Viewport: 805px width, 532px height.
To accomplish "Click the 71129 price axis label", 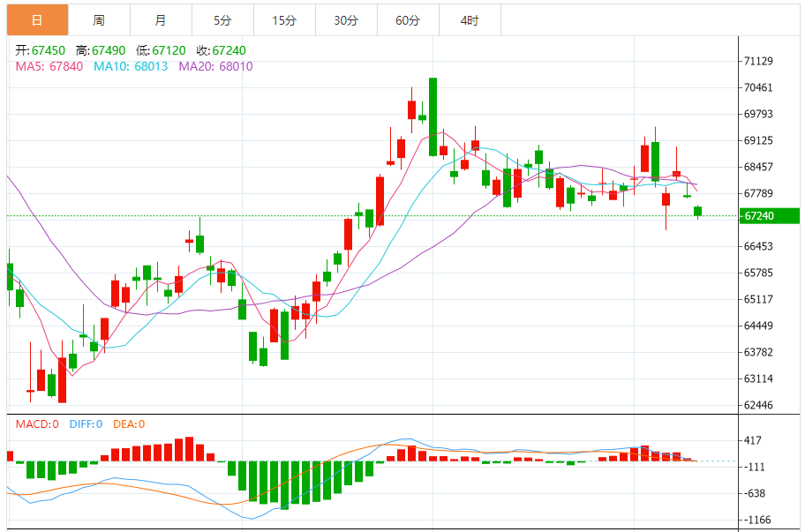I will (x=758, y=61).
